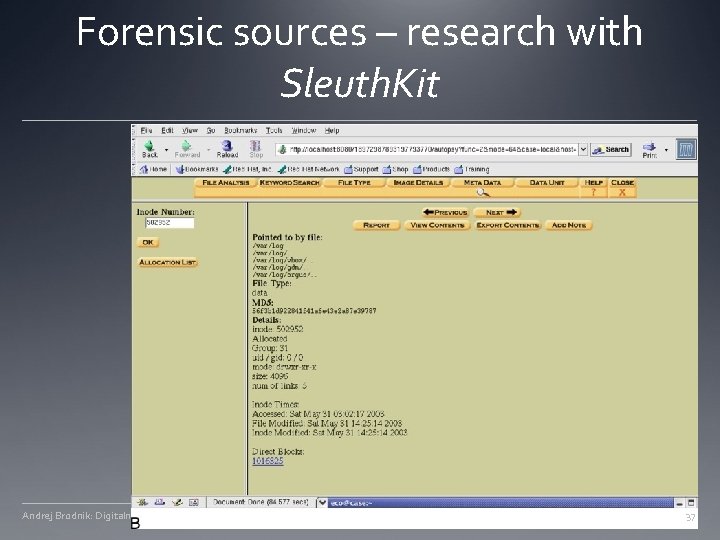The width and height of the screenshot is (720, 540).
Task: Click the Print icon in browser toolbar
Action: (x=649, y=147)
